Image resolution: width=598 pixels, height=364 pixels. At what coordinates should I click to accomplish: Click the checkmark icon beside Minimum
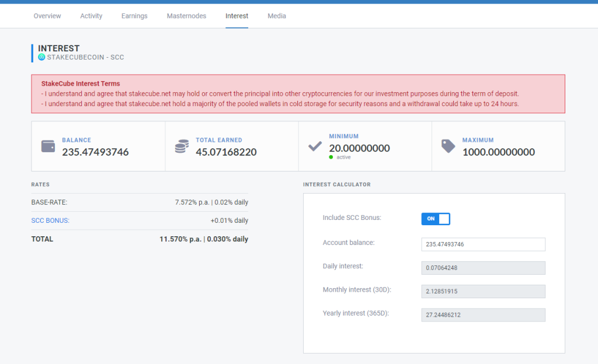(x=315, y=146)
